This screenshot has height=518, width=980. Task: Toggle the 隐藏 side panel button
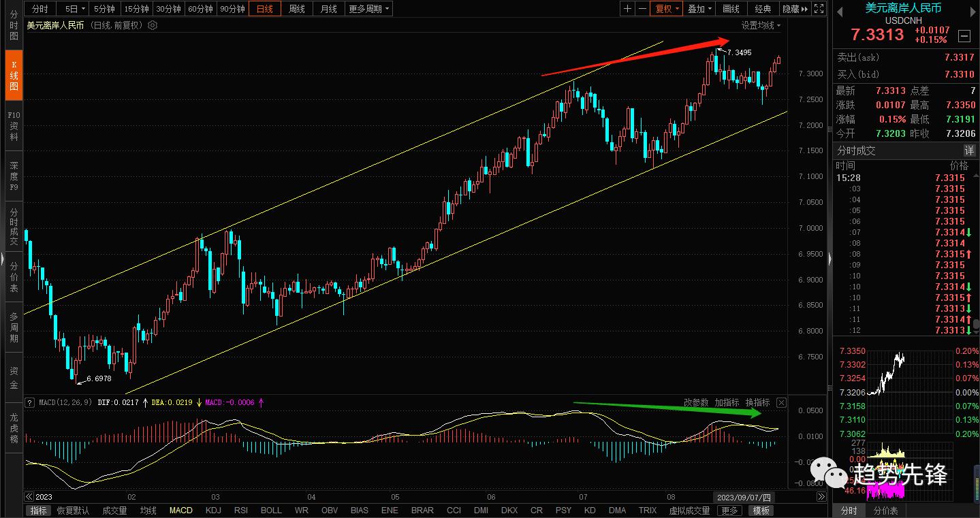coord(795,9)
